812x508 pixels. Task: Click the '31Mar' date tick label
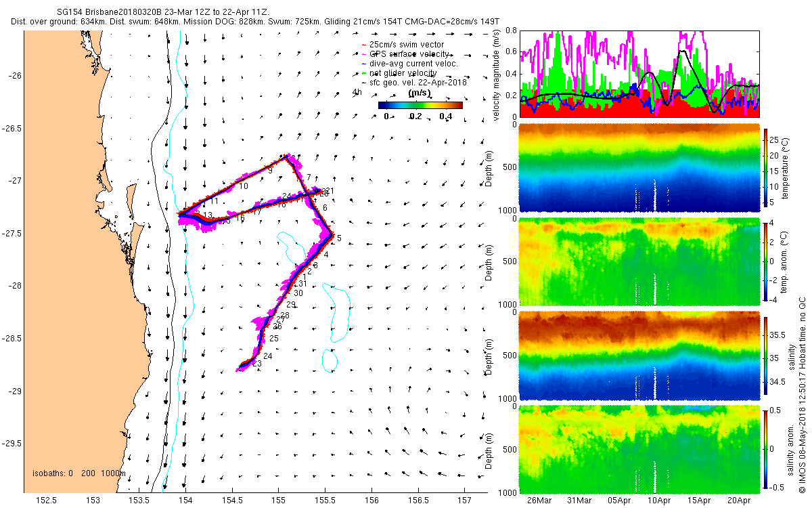click(579, 501)
